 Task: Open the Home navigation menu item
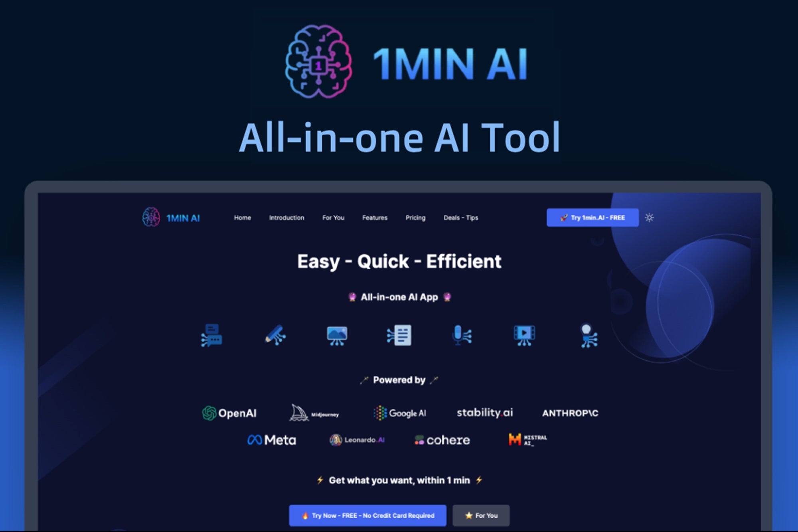point(242,218)
